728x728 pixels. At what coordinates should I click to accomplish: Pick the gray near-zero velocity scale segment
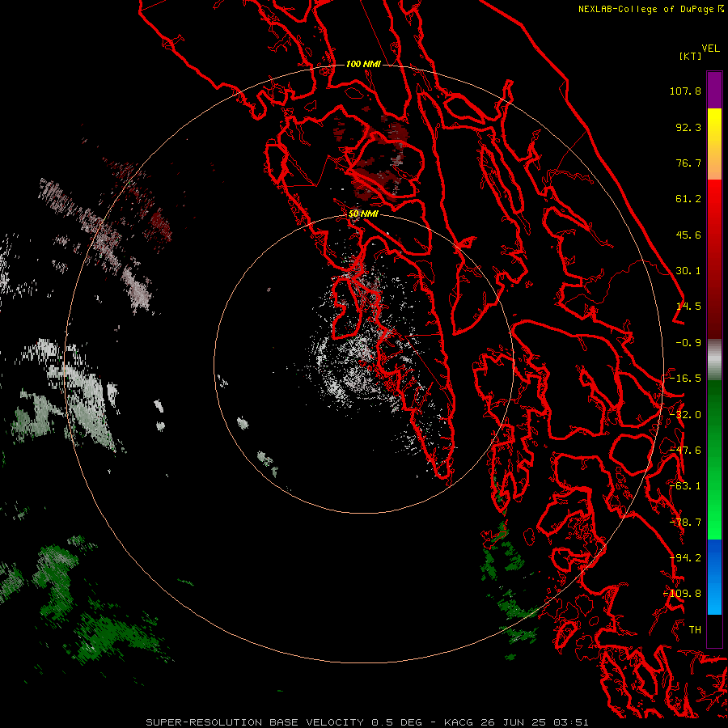click(x=714, y=360)
